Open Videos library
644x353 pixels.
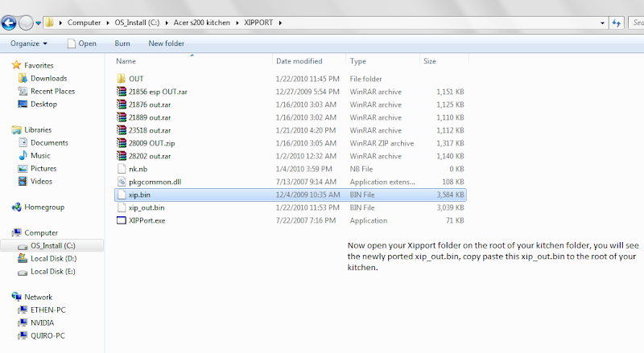click(41, 182)
